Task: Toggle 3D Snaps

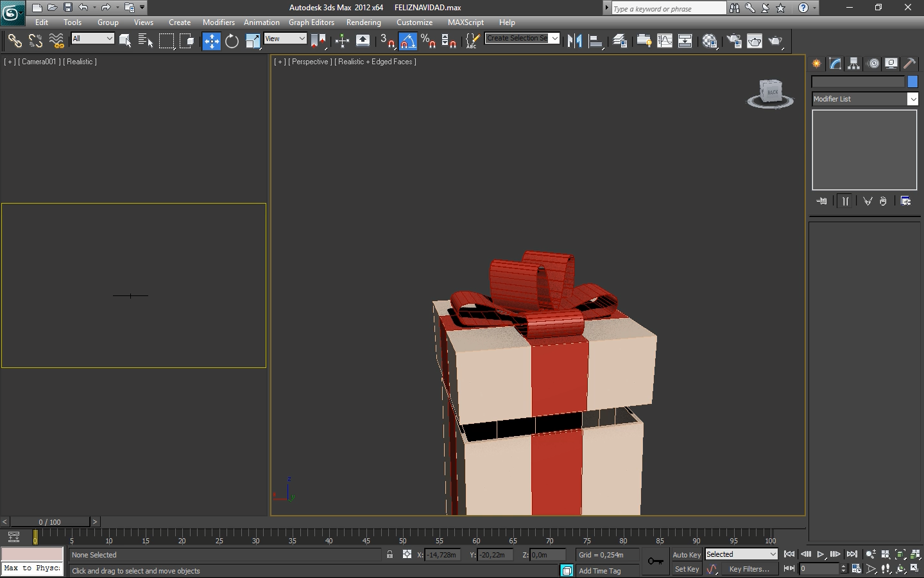Action: pyautogui.click(x=387, y=41)
